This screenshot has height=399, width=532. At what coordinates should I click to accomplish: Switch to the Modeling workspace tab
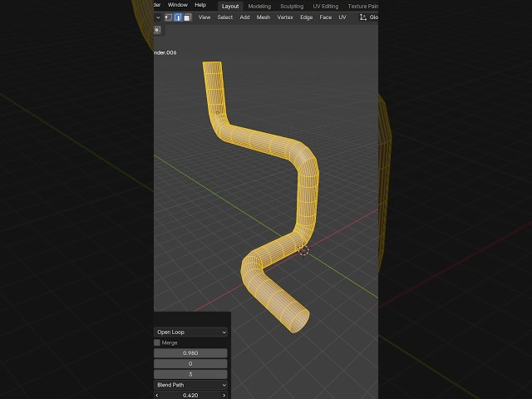point(259,6)
